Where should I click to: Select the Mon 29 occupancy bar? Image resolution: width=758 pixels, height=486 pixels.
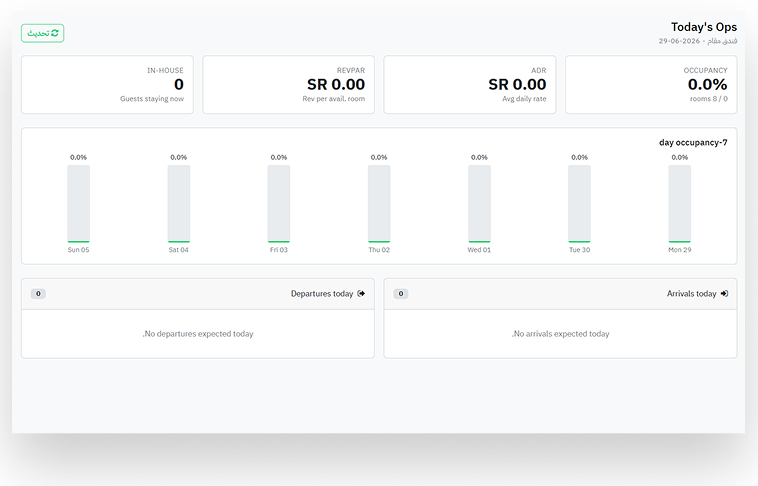[x=680, y=204]
